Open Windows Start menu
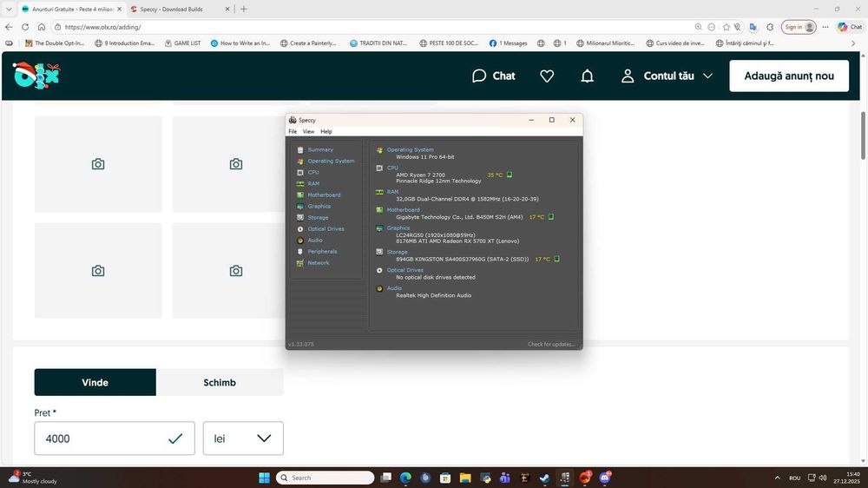Image resolution: width=868 pixels, height=488 pixels. 265,478
